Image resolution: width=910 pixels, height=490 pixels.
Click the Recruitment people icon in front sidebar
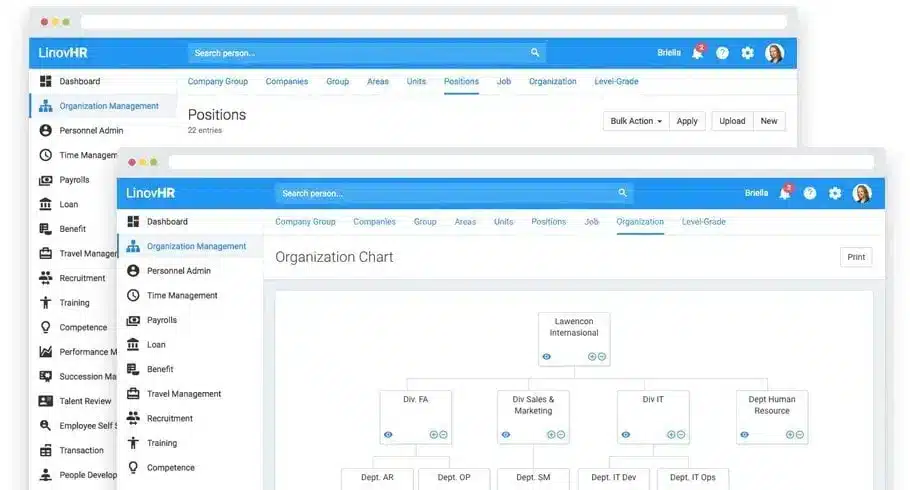pos(133,419)
